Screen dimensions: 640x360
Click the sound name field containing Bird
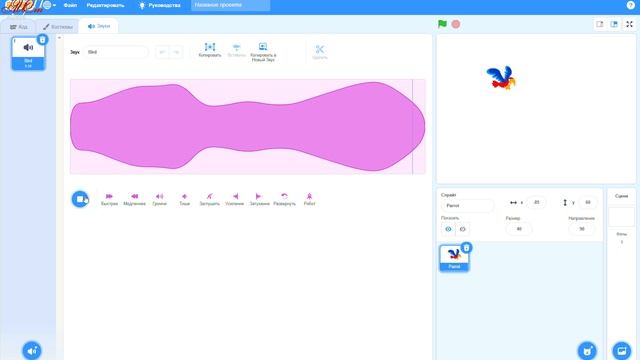point(116,52)
